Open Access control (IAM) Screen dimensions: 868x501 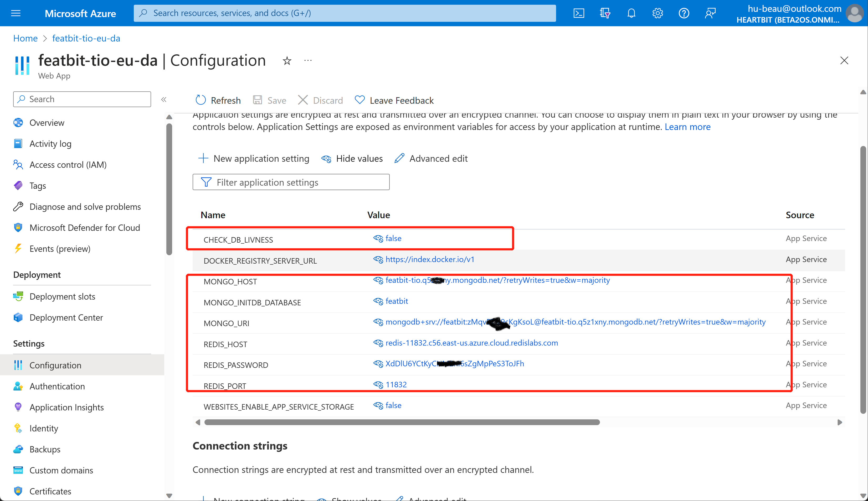click(68, 165)
